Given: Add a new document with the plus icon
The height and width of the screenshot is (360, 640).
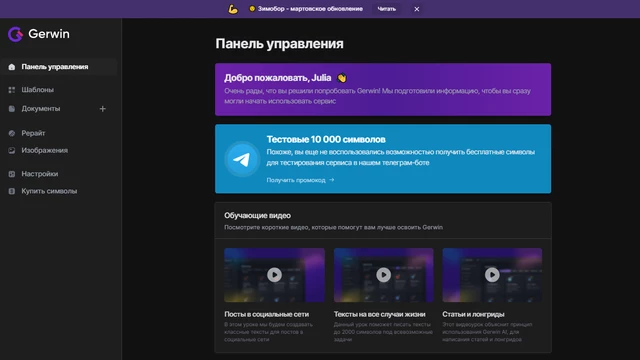Looking at the screenshot, I should coord(103,109).
